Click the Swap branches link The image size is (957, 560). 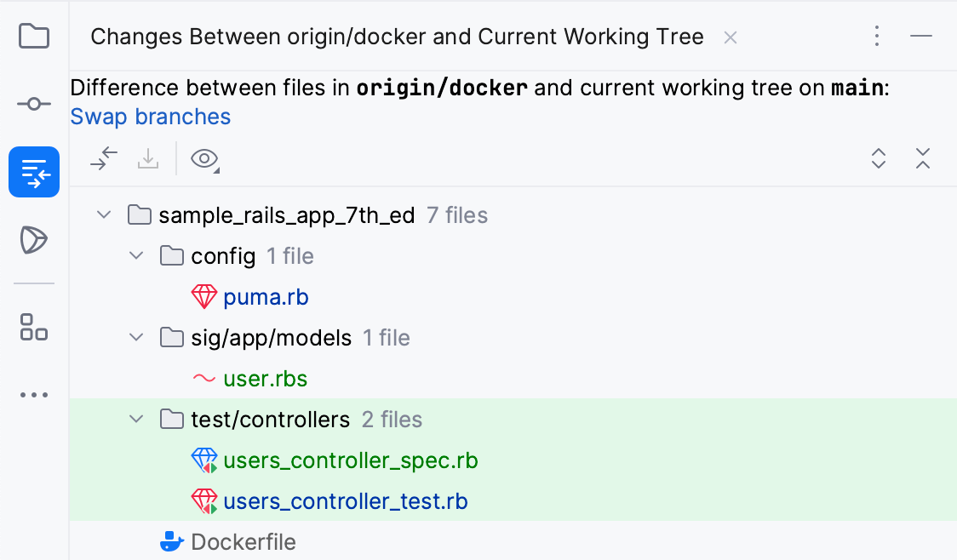150,117
